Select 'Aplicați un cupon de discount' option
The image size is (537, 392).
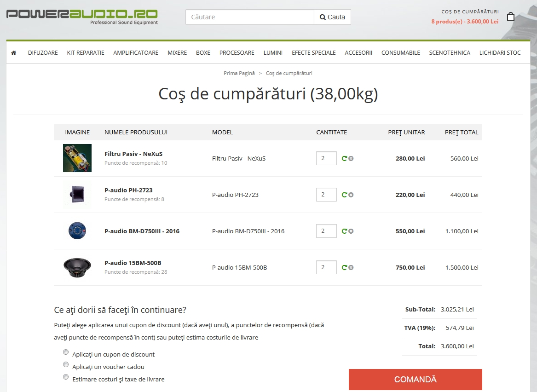(66, 352)
